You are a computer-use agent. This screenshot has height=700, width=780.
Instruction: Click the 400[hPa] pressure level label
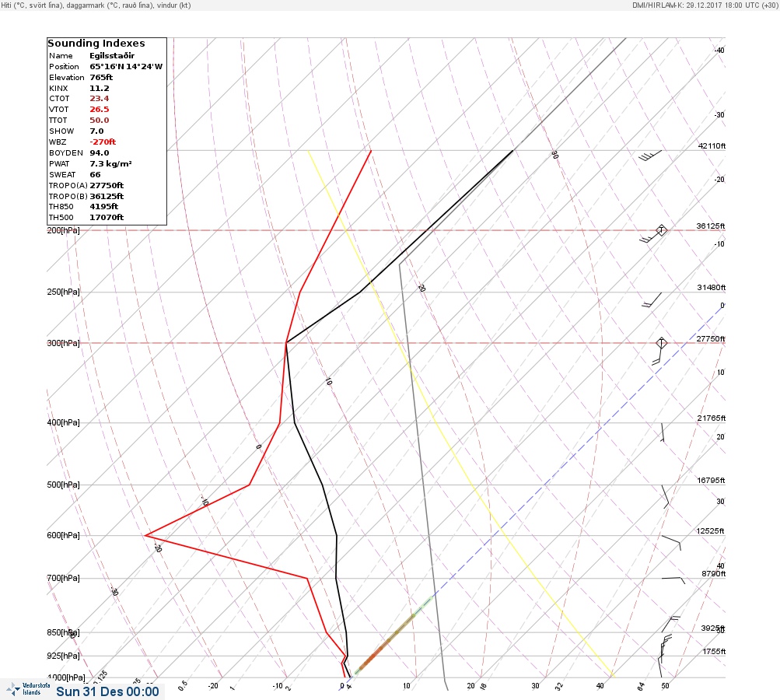pos(63,422)
